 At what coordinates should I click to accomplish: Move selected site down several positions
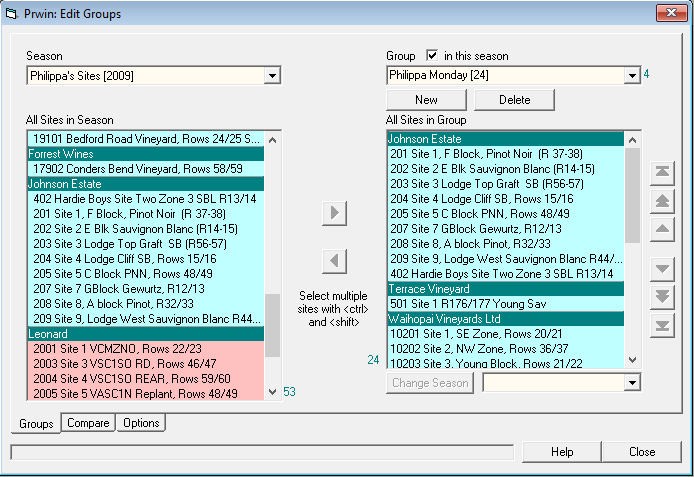tap(661, 297)
